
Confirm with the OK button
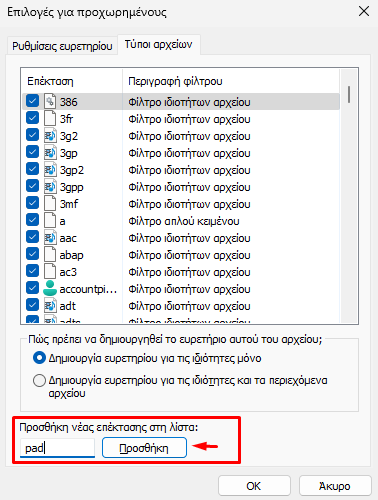(x=254, y=486)
